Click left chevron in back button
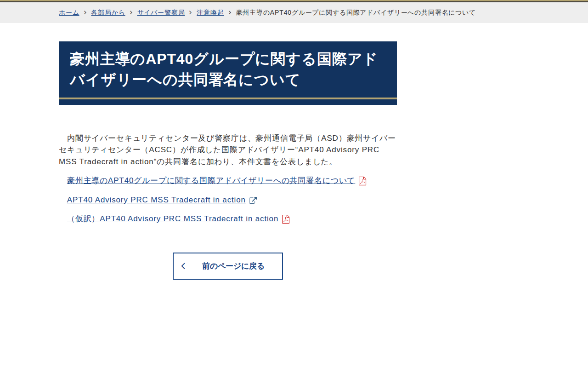Screen dimensions: 588x368 click(x=183, y=266)
